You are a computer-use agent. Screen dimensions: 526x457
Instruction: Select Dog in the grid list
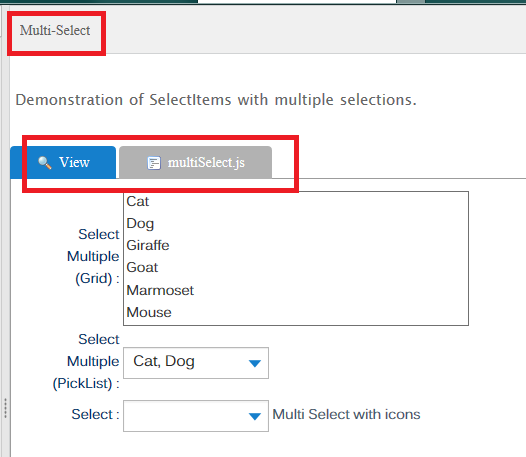click(296, 223)
